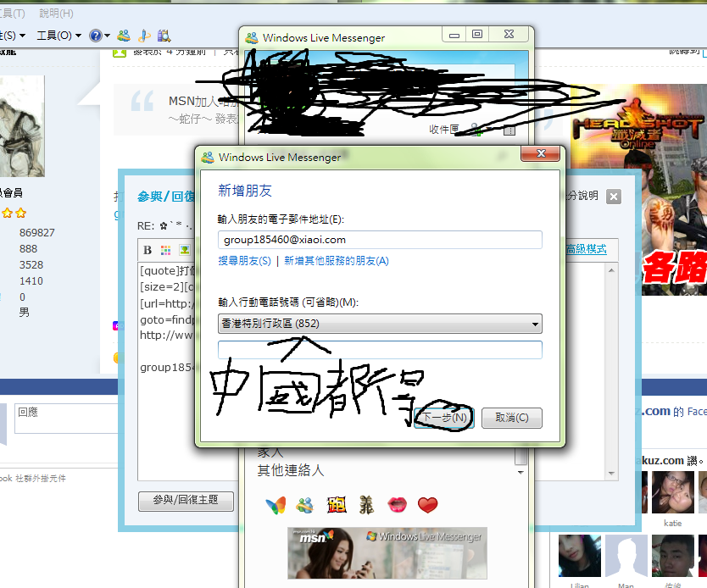Click the bold B formatting icon
The image size is (707, 588).
148,251
